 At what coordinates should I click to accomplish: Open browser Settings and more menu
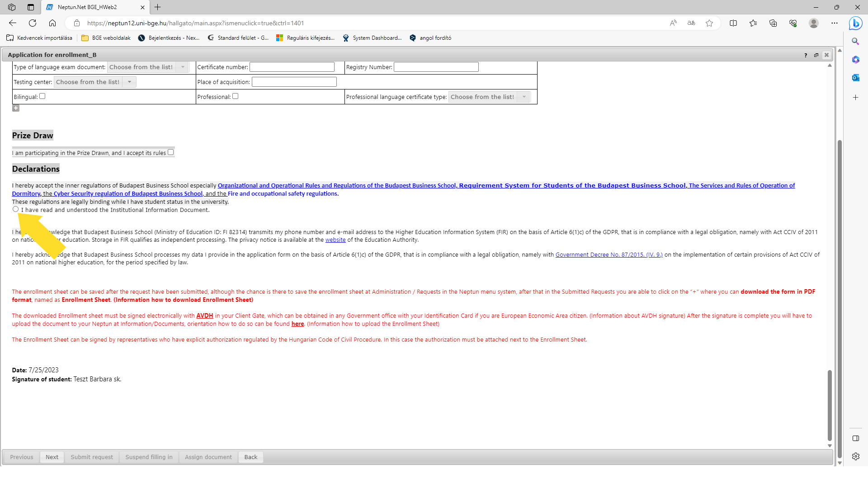pyautogui.click(x=835, y=23)
